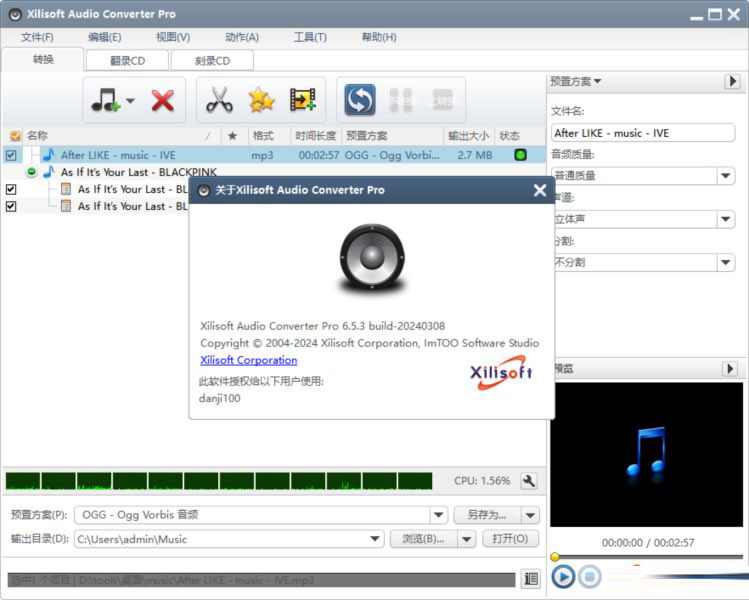Viewport: 749px width, 600px height.
Task: Click the Xilisoft brand logo in About dialog
Action: (x=501, y=373)
